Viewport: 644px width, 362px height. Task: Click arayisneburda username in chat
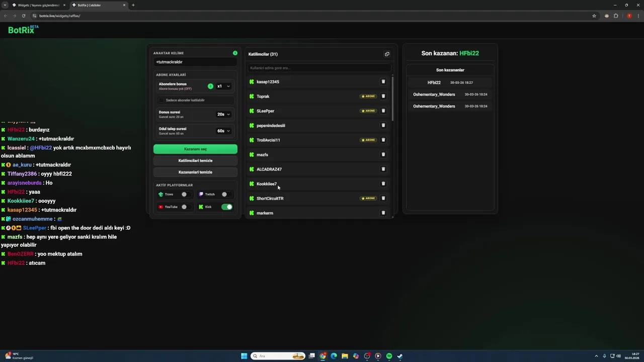tap(25, 183)
